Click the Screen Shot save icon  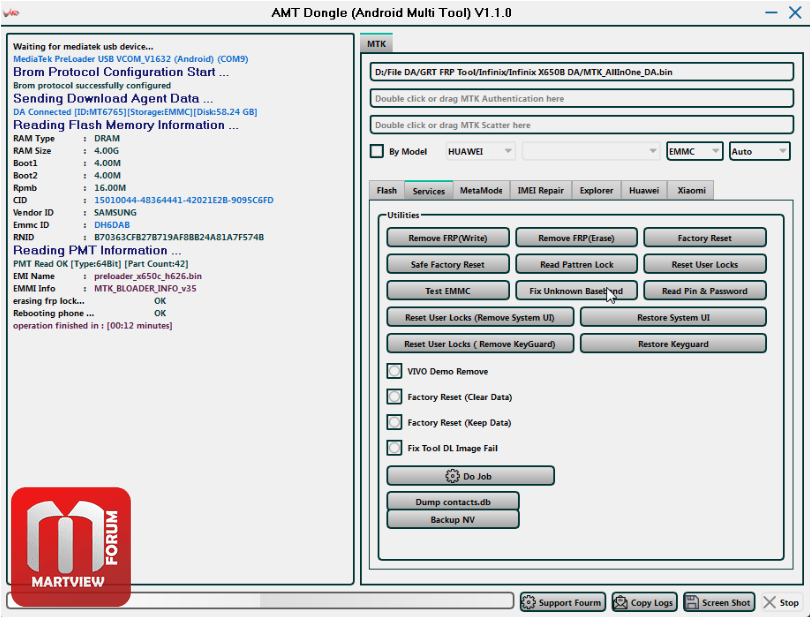(692, 602)
